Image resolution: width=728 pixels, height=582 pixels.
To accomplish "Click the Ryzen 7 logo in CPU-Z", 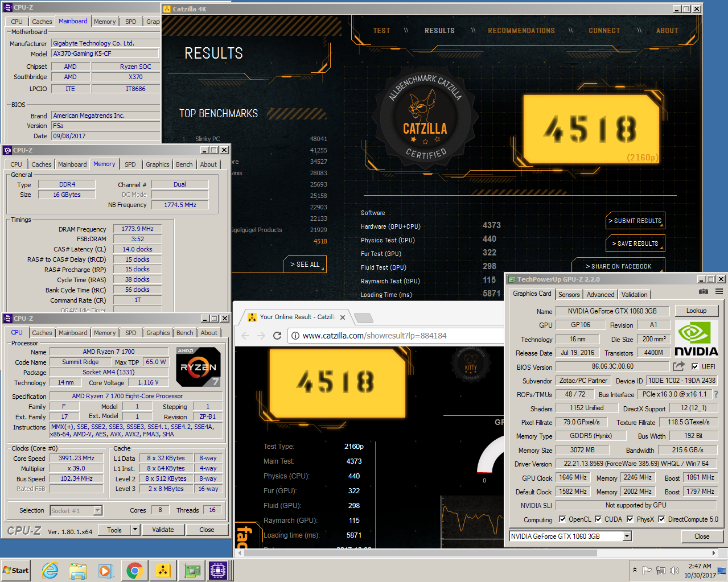I will (198, 367).
